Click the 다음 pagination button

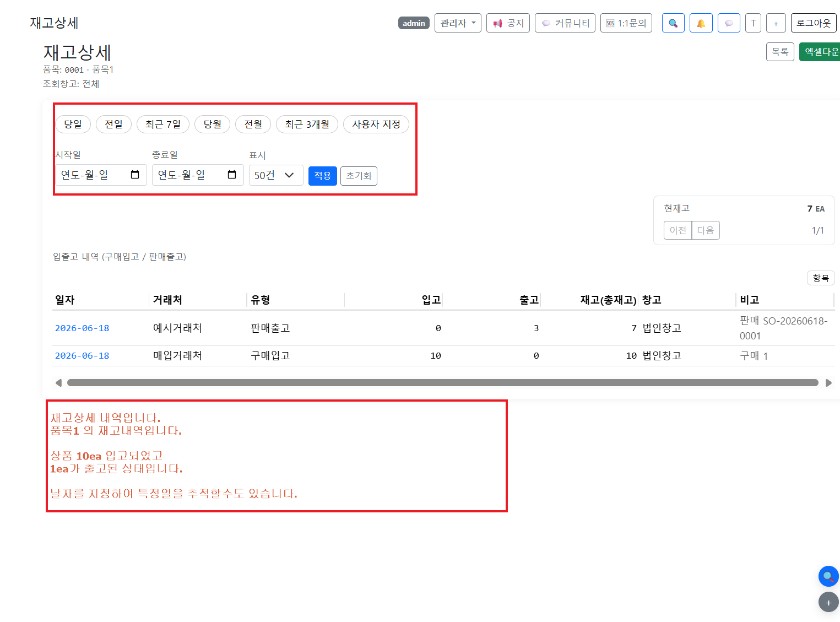pyautogui.click(x=706, y=230)
